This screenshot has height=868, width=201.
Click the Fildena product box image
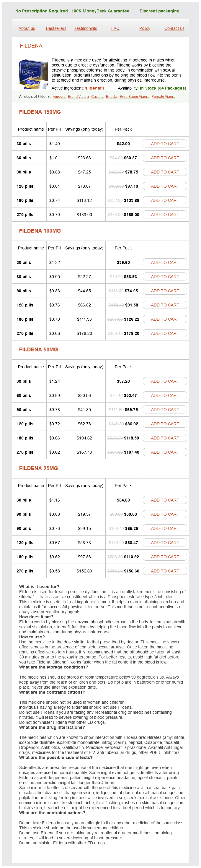[x=33, y=74]
